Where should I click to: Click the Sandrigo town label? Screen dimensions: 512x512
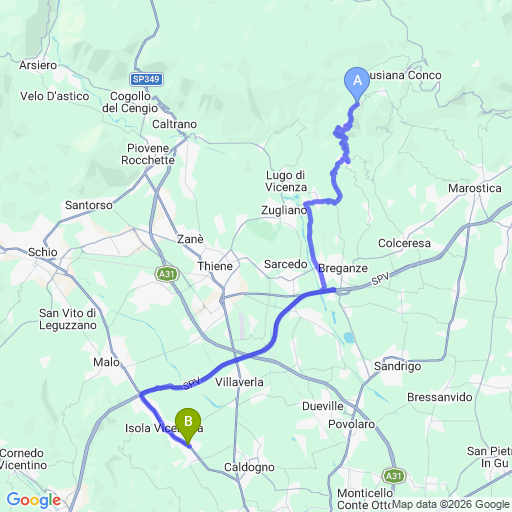398,366
